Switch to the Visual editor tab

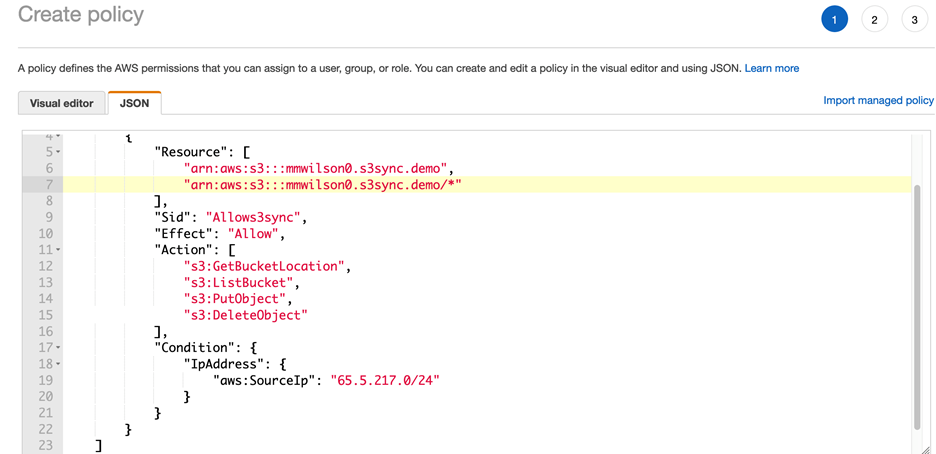point(61,103)
